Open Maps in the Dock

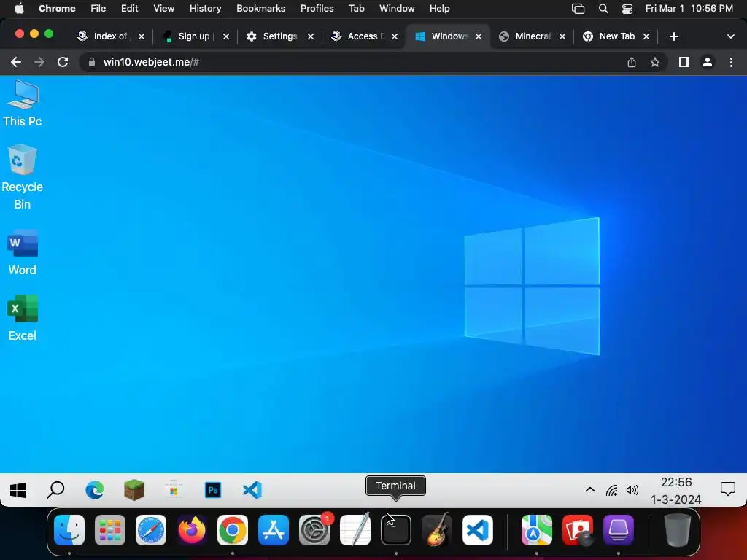(x=537, y=530)
